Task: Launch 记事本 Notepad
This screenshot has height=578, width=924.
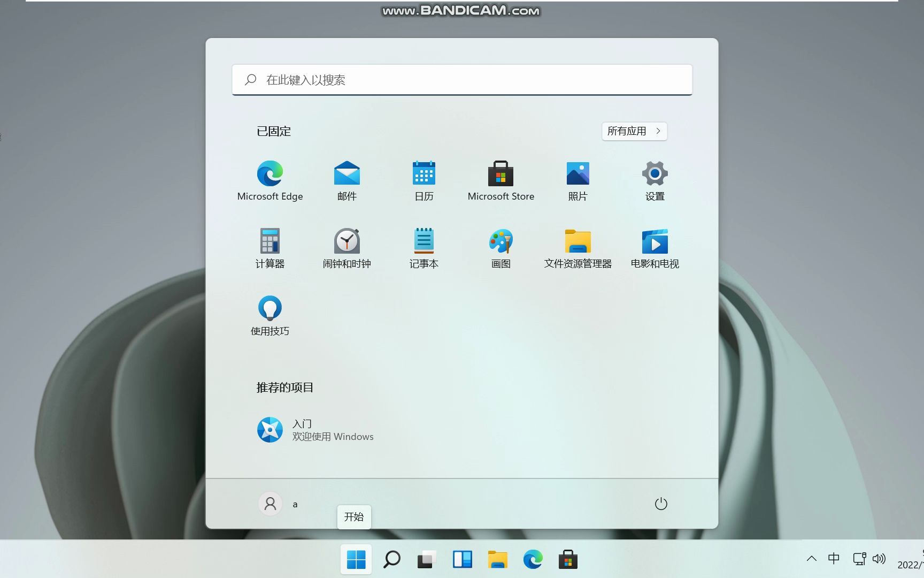Action: click(423, 247)
